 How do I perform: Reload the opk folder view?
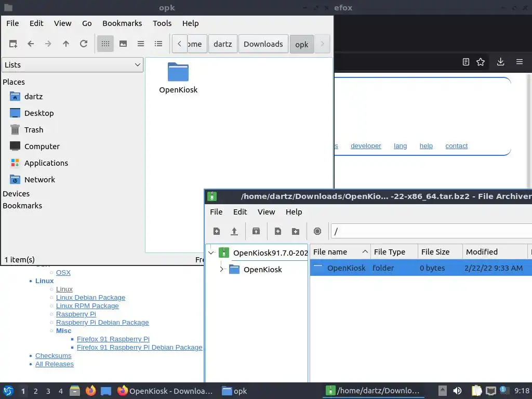(x=84, y=44)
